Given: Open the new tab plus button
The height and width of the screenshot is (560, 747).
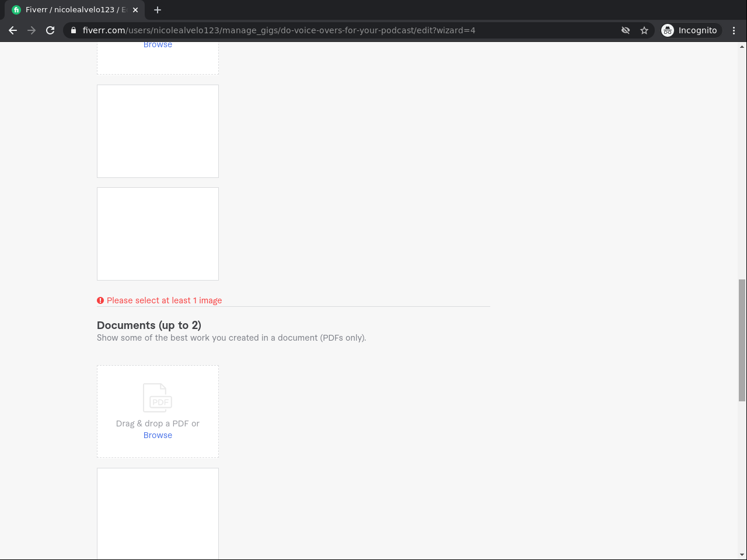Looking at the screenshot, I should click(158, 10).
